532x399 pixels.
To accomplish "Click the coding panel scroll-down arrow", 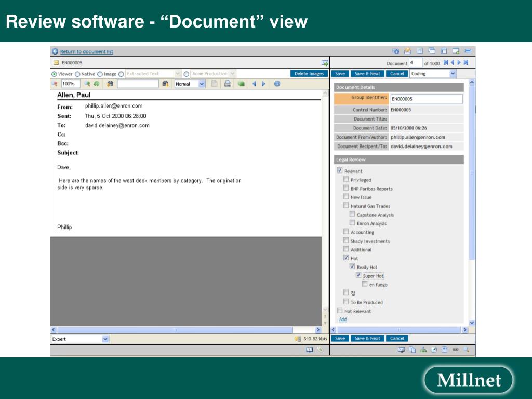I will pyautogui.click(x=472, y=323).
